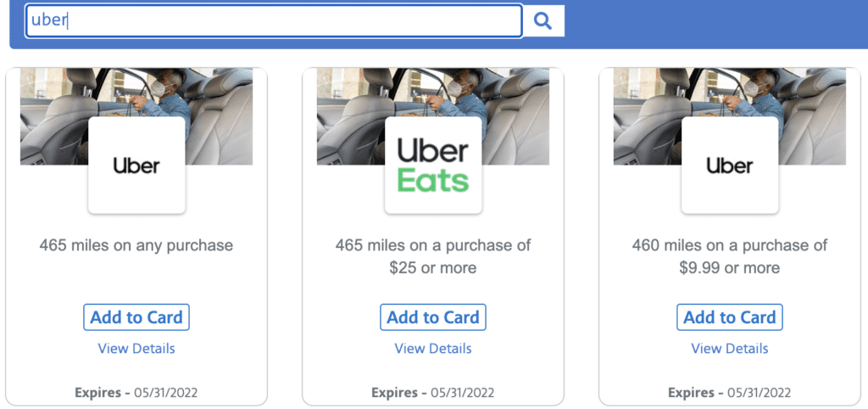Click the "465 miles on any purchase" text
868x409 pixels.
click(136, 246)
